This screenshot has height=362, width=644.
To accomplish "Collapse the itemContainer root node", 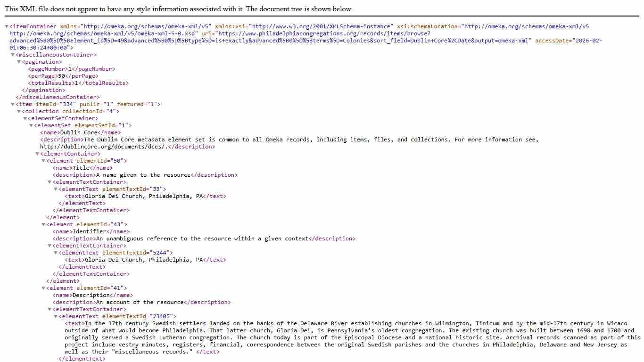I will point(7,27).
